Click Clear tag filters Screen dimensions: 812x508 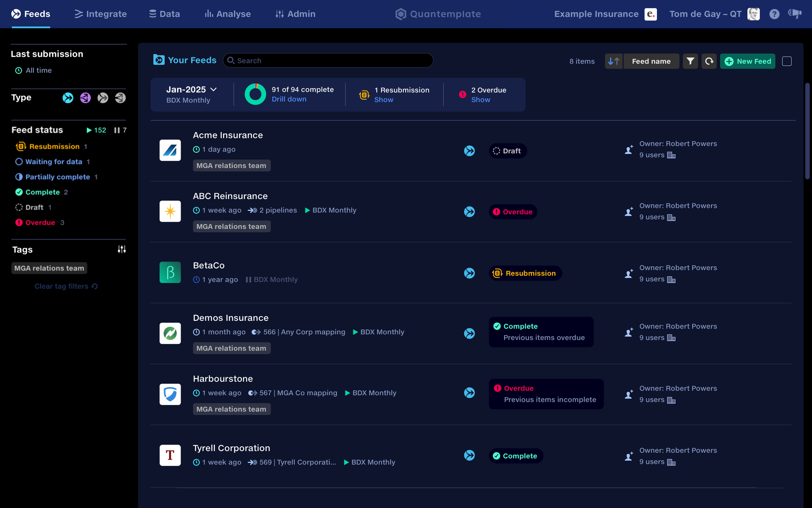click(x=66, y=286)
